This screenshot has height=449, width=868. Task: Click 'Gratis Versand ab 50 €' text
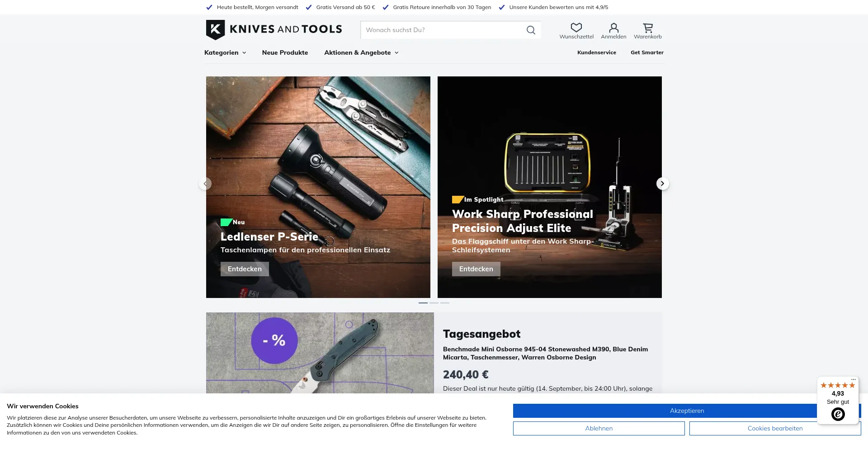345,7
